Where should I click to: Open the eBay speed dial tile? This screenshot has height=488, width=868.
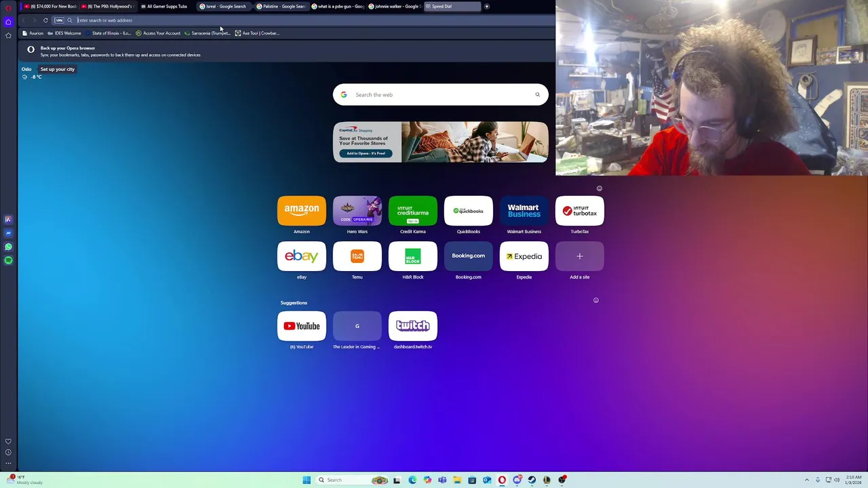pyautogui.click(x=302, y=256)
